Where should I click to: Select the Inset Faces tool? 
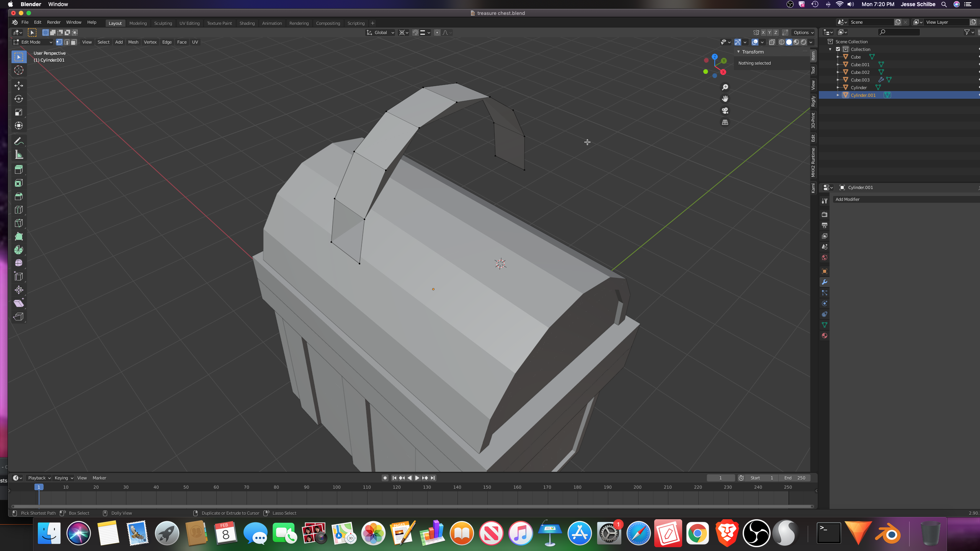point(18,183)
